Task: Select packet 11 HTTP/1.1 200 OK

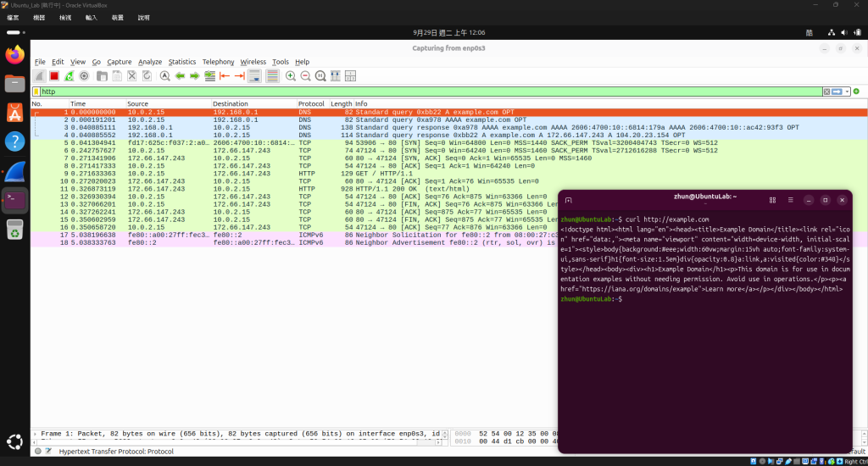Action: pos(294,189)
